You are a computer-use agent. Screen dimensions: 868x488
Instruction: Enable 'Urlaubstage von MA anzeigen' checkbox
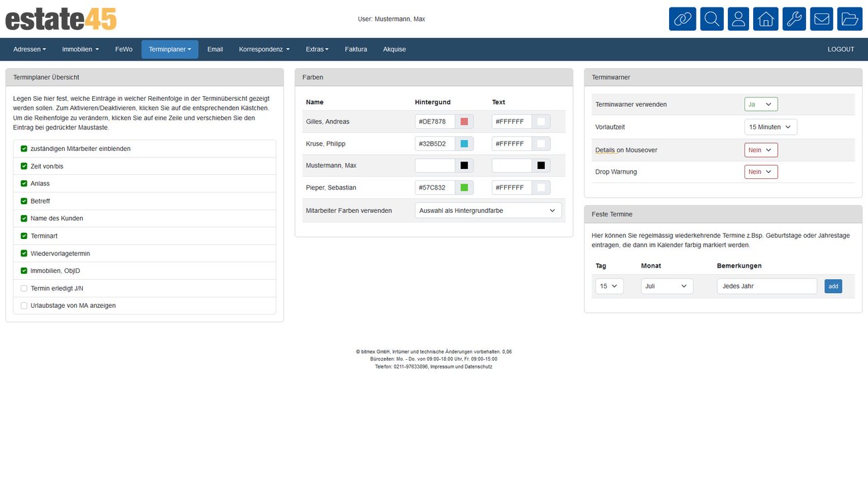click(24, 306)
